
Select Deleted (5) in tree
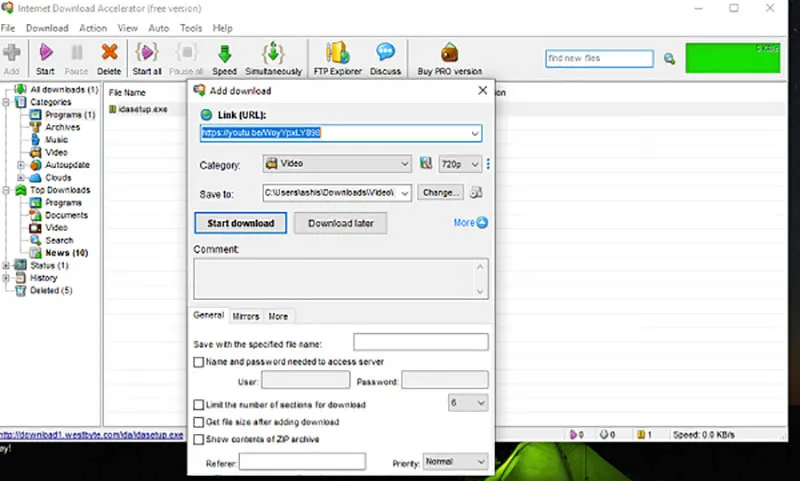[x=51, y=291]
